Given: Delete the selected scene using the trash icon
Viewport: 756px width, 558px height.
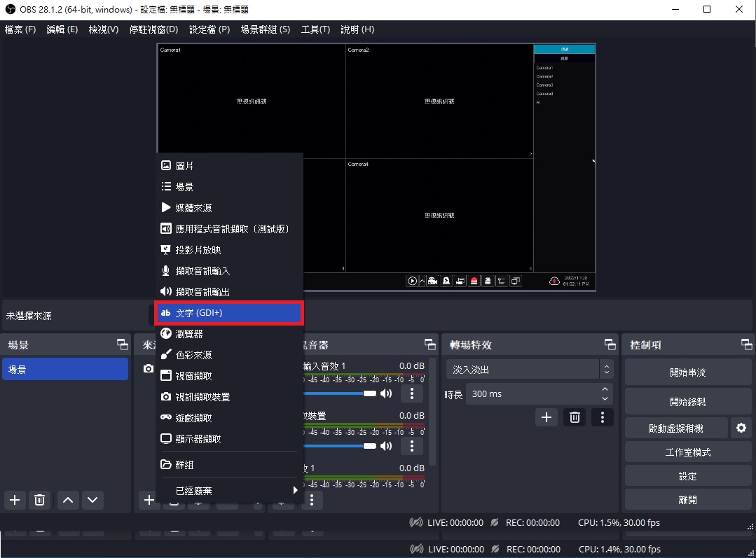Looking at the screenshot, I should pyautogui.click(x=39, y=500).
